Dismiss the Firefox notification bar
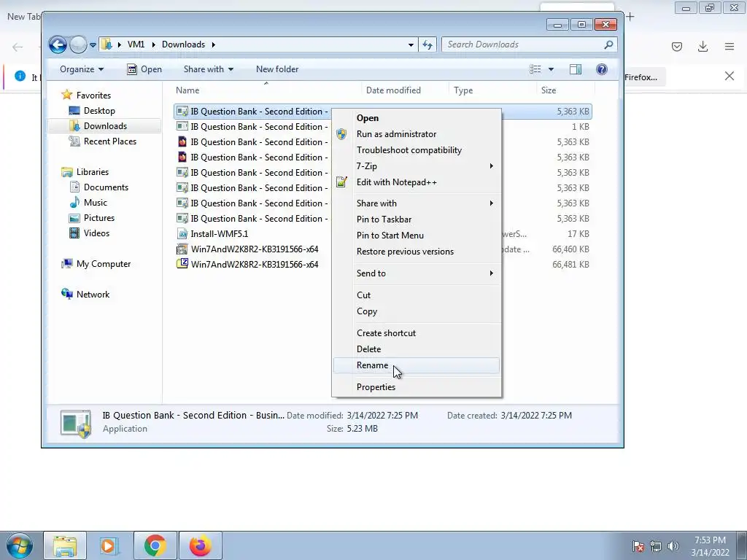This screenshot has width=747, height=560. click(x=729, y=76)
